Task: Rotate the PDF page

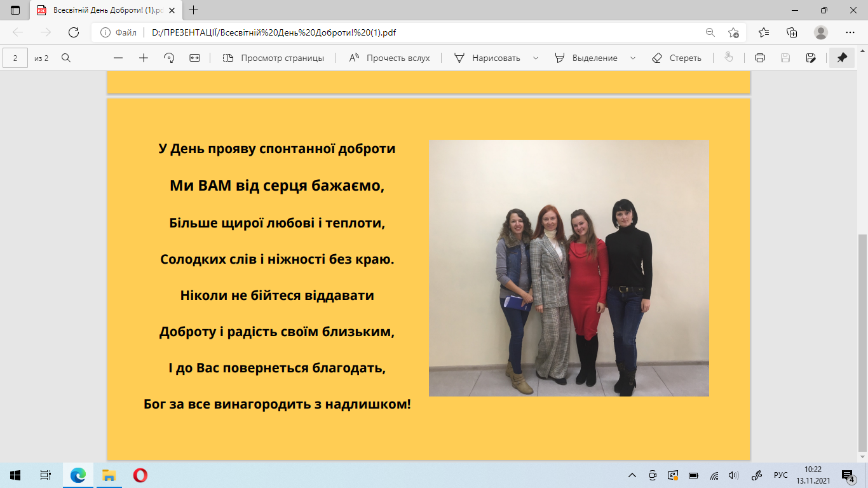Action: pos(169,58)
